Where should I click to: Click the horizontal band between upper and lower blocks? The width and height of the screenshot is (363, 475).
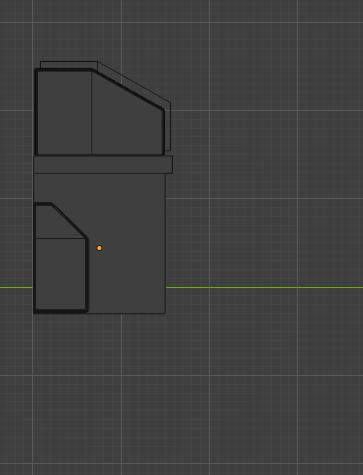[103, 164]
